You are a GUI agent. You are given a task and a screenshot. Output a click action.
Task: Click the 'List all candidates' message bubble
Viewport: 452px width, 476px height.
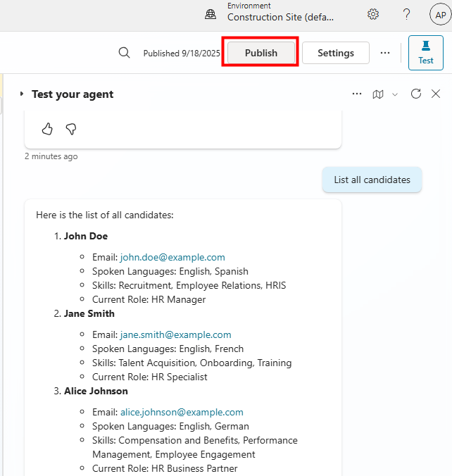(372, 180)
